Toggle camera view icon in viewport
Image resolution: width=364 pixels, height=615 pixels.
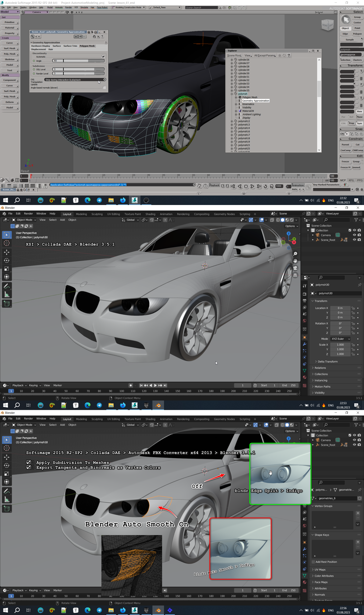coord(295,268)
